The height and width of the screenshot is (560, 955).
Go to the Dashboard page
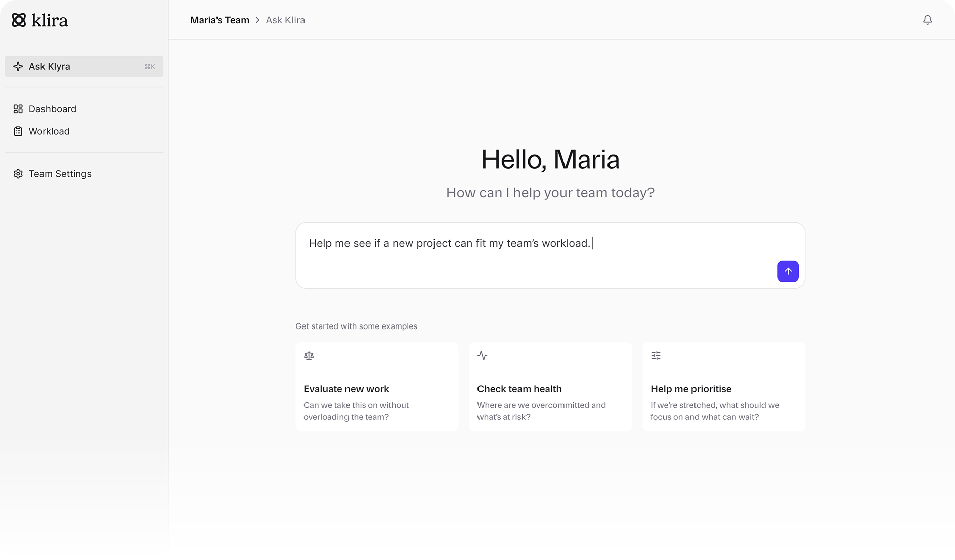pyautogui.click(x=53, y=109)
